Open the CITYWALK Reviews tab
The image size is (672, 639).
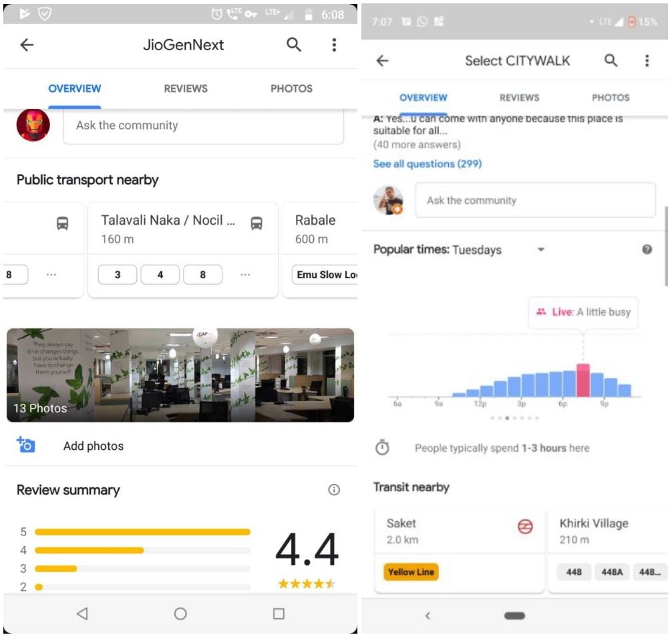pos(520,98)
